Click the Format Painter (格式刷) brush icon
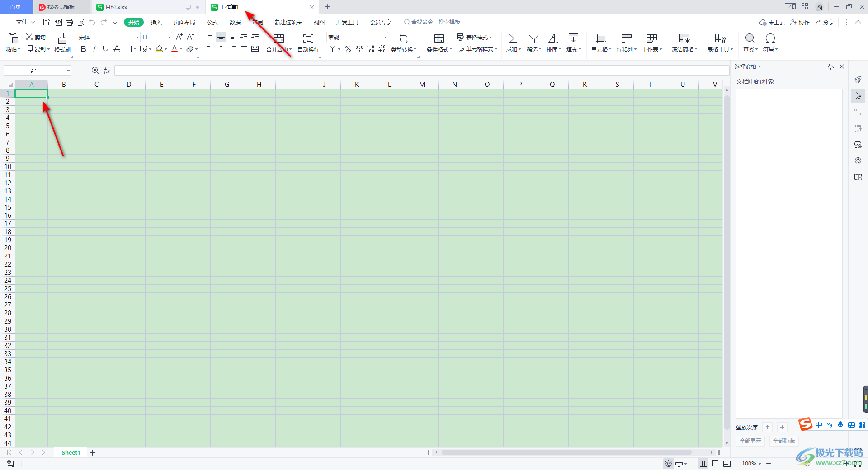This screenshot has width=868, height=470. [x=62, y=38]
